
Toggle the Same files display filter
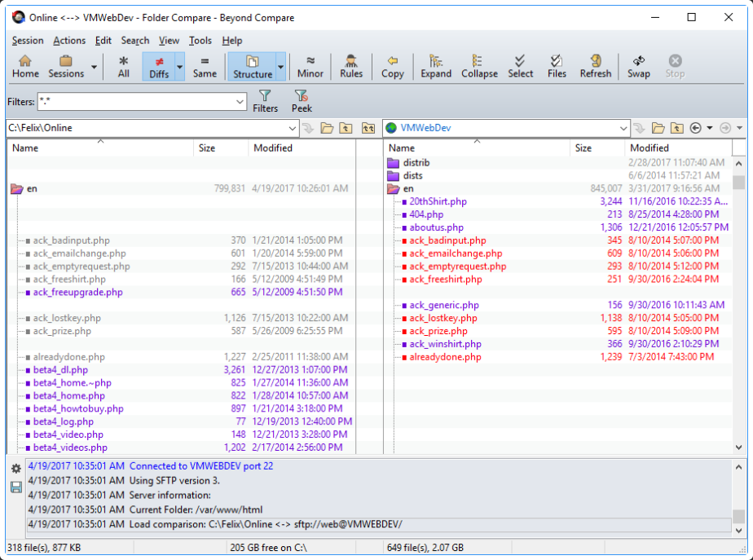tap(205, 66)
